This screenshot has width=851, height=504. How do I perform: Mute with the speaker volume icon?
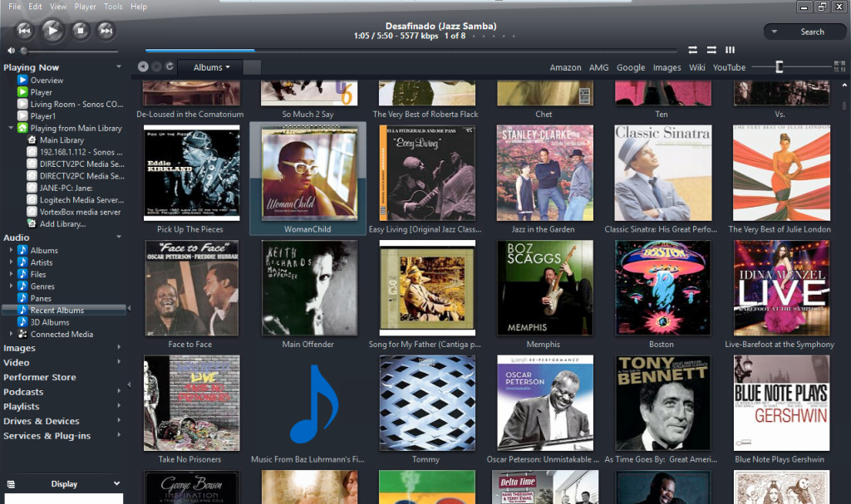(11, 51)
